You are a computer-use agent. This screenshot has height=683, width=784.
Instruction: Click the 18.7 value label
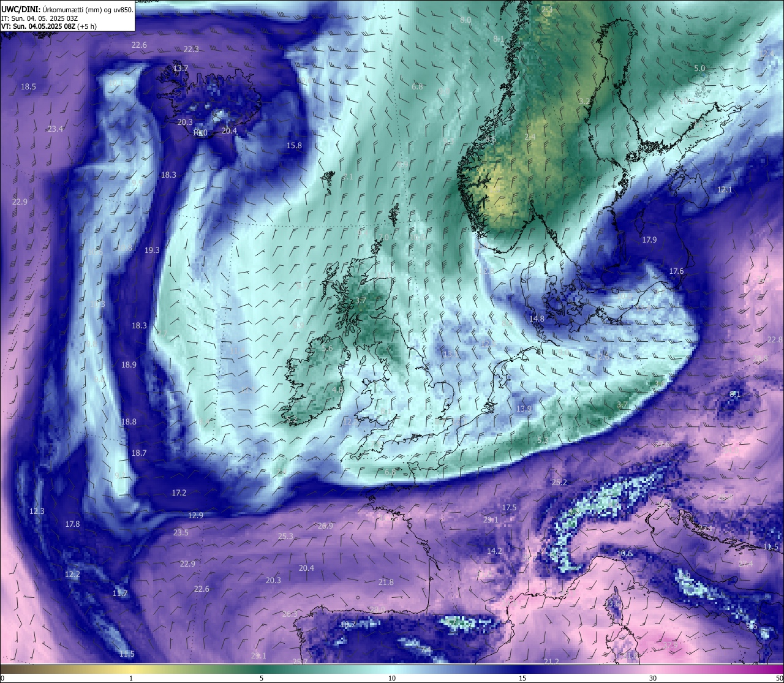pyautogui.click(x=139, y=453)
